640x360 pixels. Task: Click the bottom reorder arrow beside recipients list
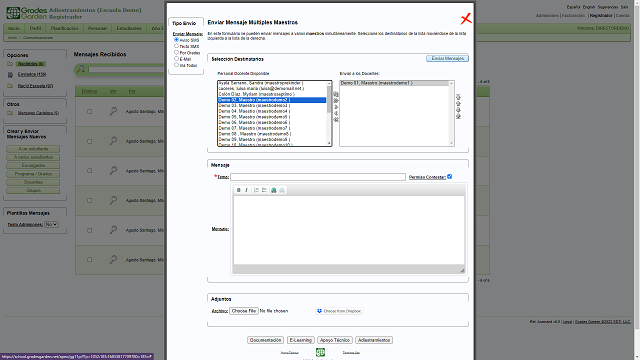tap(458, 117)
